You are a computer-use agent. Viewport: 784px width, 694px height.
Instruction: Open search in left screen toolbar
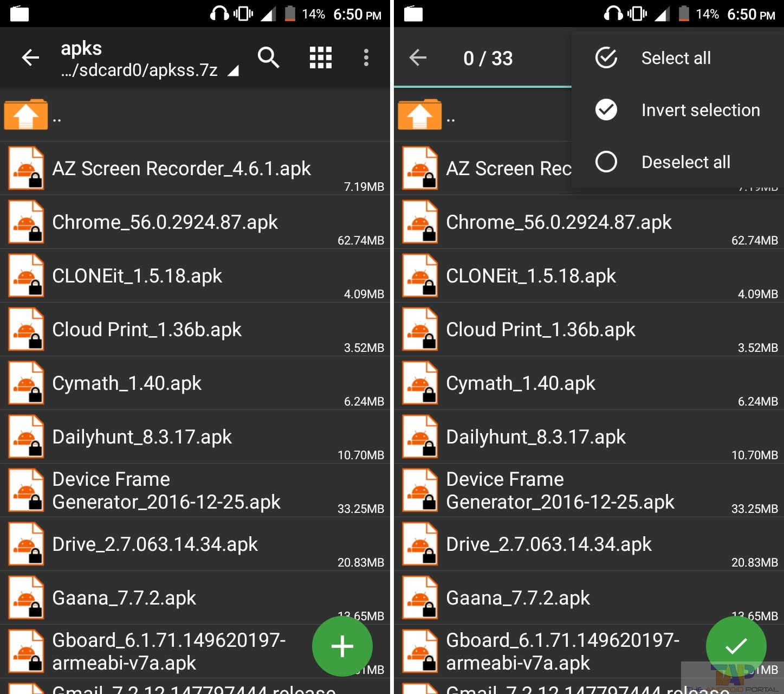point(268,57)
